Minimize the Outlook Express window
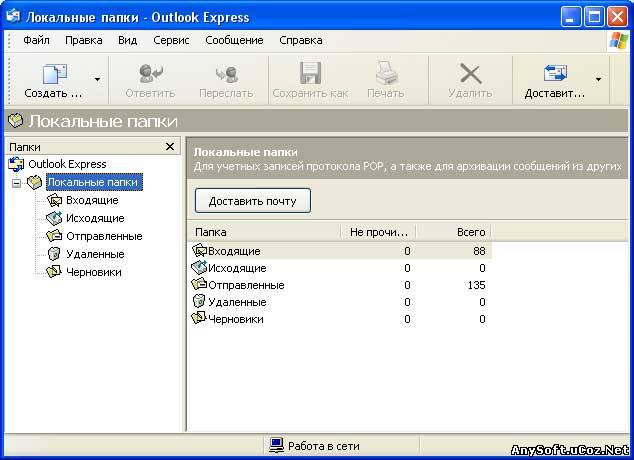Image resolution: width=634 pixels, height=460 pixels. pyautogui.click(x=571, y=17)
